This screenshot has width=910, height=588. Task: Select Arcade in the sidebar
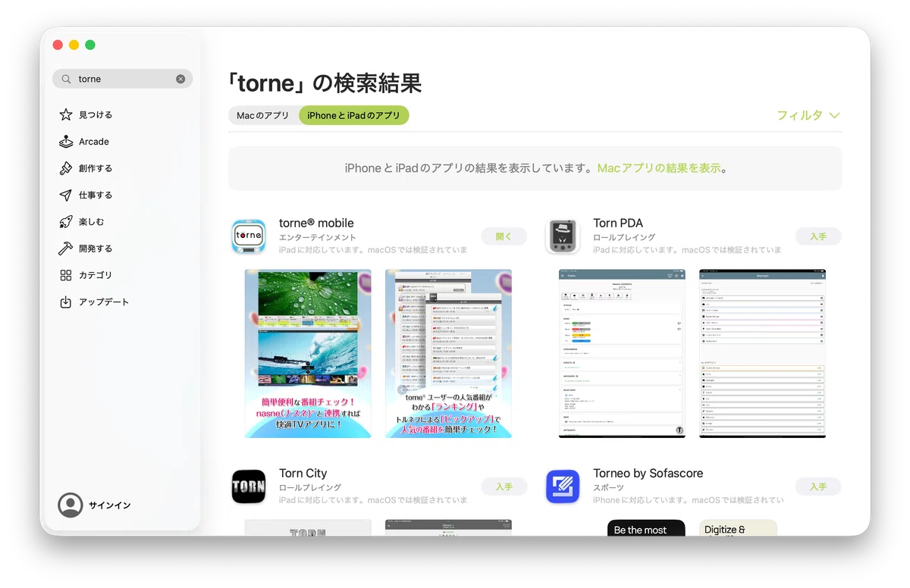pos(123,142)
